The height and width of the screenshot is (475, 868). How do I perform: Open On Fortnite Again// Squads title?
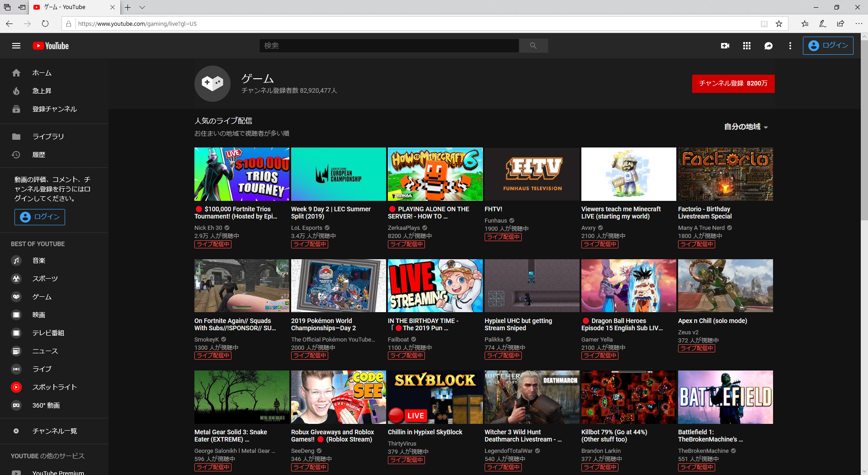pos(235,324)
